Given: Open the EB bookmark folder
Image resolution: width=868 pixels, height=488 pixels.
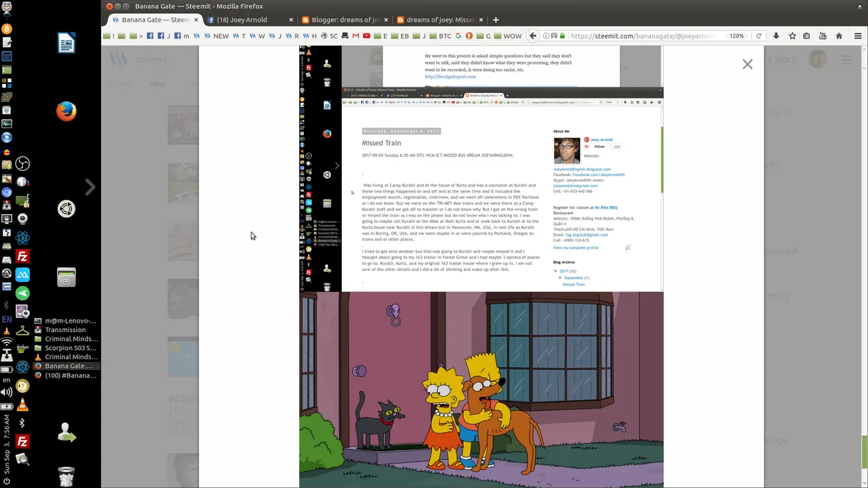Looking at the screenshot, I should [x=399, y=36].
